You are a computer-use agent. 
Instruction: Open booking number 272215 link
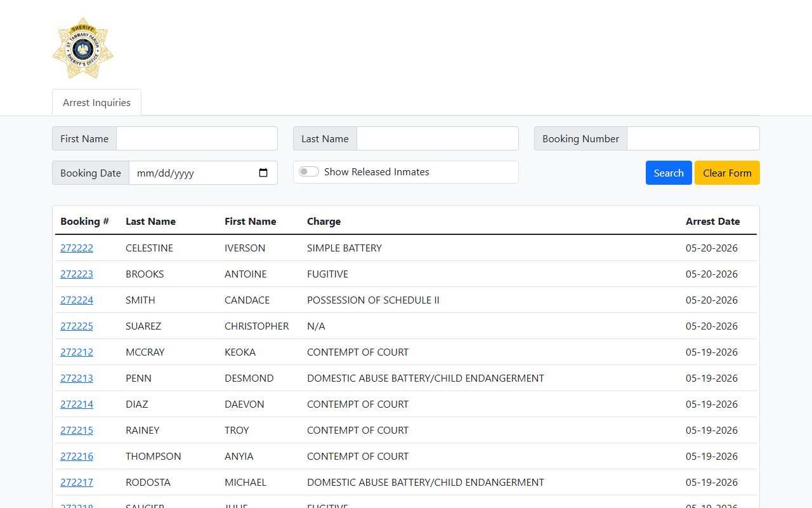(77, 430)
